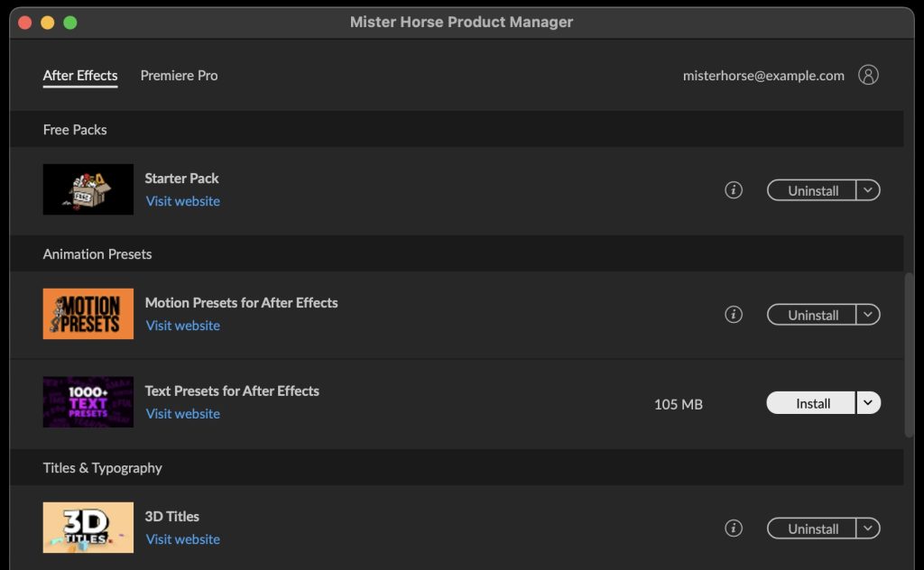Click the Motion Presets orange thumbnail

coord(88,314)
